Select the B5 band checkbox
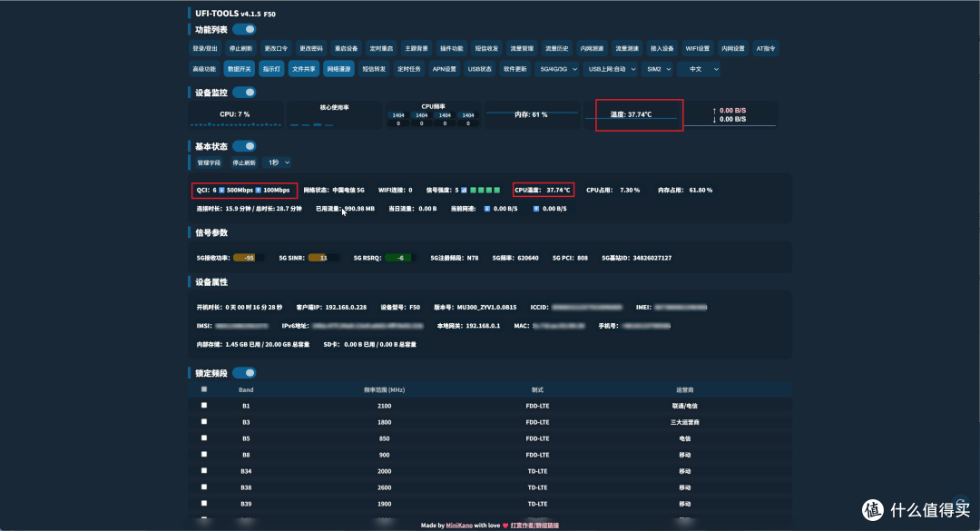The height and width of the screenshot is (531, 980). point(204,438)
